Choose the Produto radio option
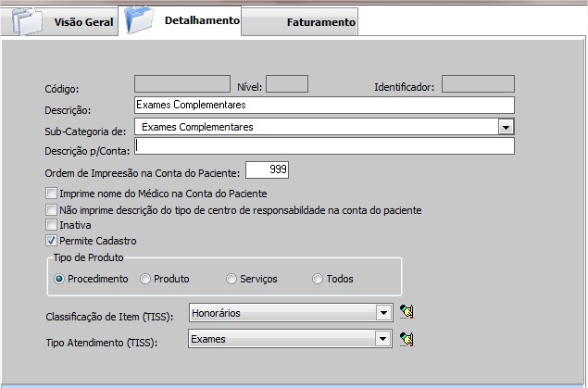This screenshot has height=388, width=588. pyautogui.click(x=145, y=279)
